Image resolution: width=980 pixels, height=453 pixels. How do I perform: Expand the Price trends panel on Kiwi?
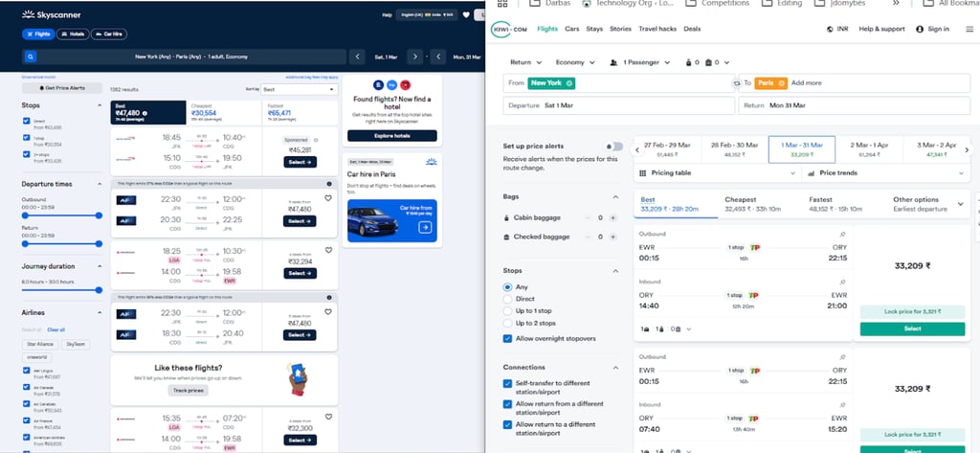[x=885, y=173]
